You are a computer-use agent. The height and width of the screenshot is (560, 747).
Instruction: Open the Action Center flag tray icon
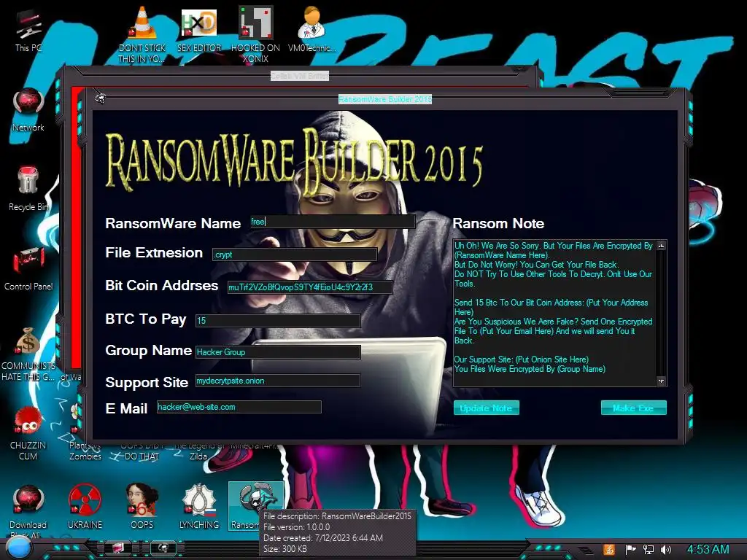630,550
